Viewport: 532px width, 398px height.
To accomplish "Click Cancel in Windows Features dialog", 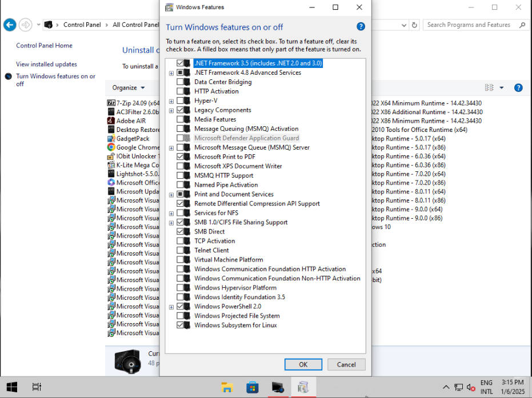I will [346, 364].
